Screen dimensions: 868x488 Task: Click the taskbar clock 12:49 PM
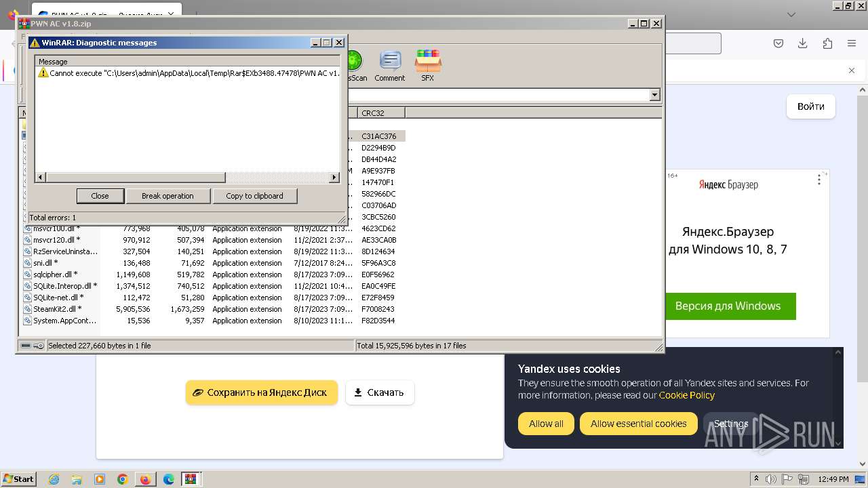tap(833, 479)
